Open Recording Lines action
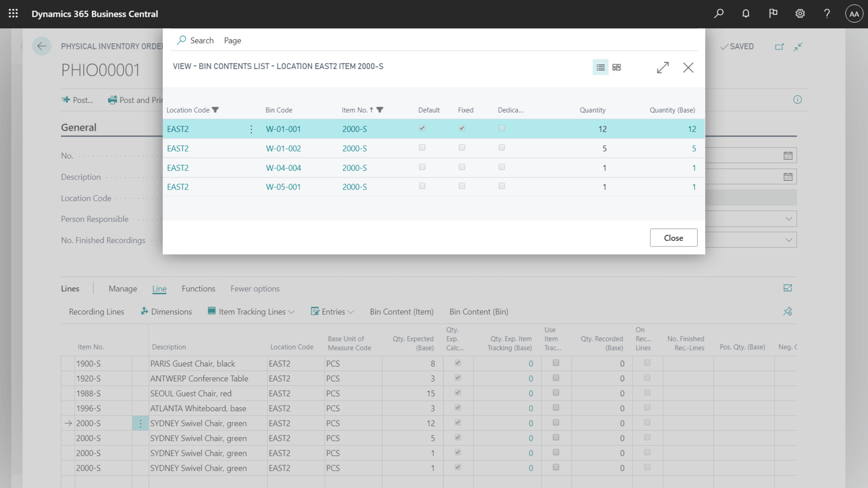 point(96,311)
